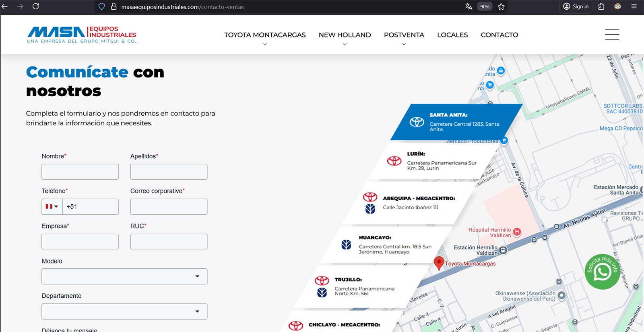Screen dimensions: 644x332
Task: Focus the Nombre input field
Action: (80, 172)
